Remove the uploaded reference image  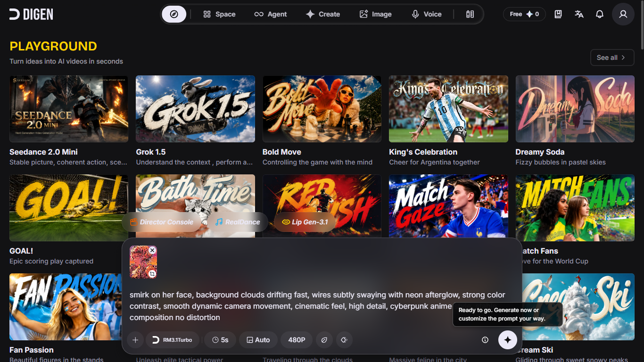click(152, 250)
